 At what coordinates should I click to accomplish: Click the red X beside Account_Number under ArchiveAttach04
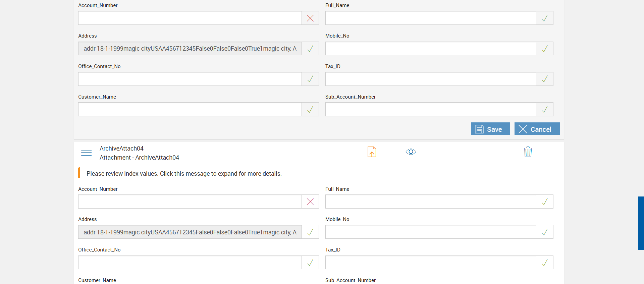coord(310,202)
